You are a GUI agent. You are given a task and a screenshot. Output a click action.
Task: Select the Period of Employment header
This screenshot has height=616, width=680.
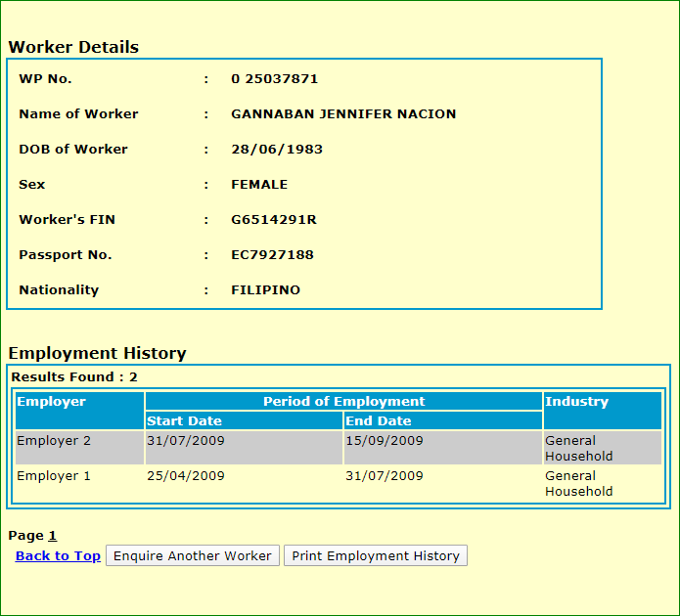click(x=343, y=402)
